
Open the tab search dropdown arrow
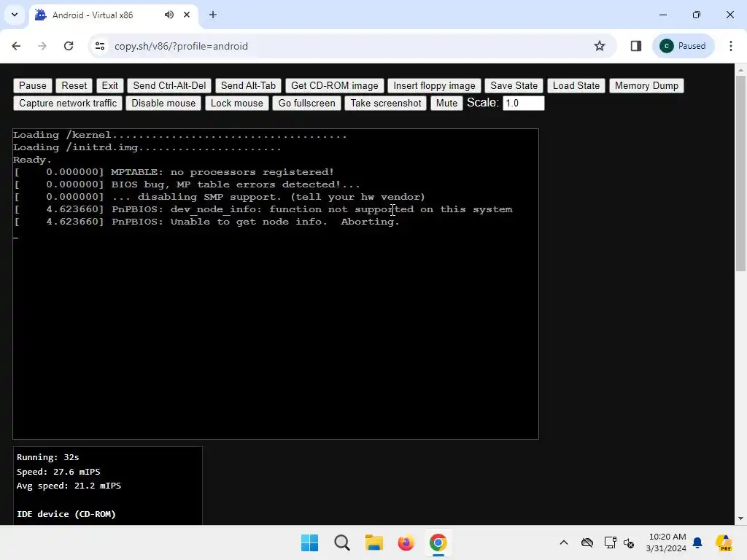click(15, 15)
